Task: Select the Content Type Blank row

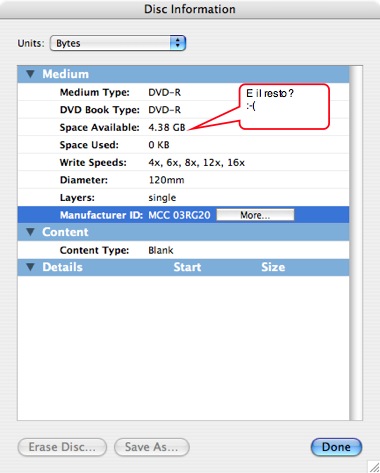Action: click(x=183, y=250)
